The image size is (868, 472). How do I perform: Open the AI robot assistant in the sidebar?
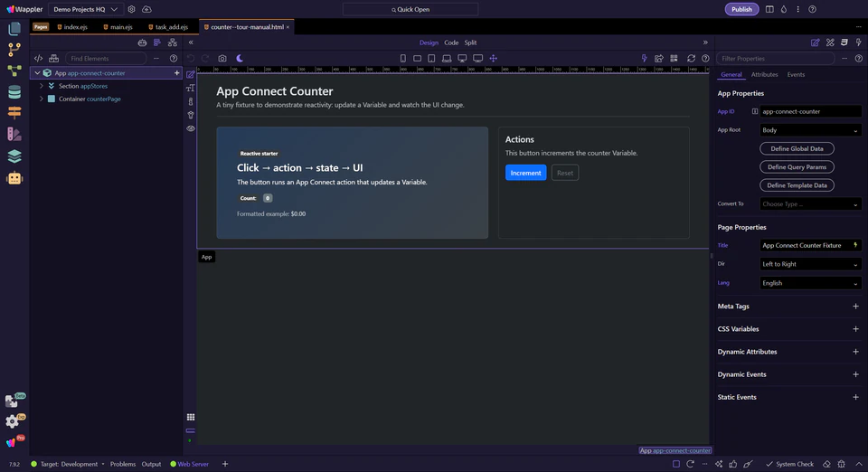[x=14, y=178]
